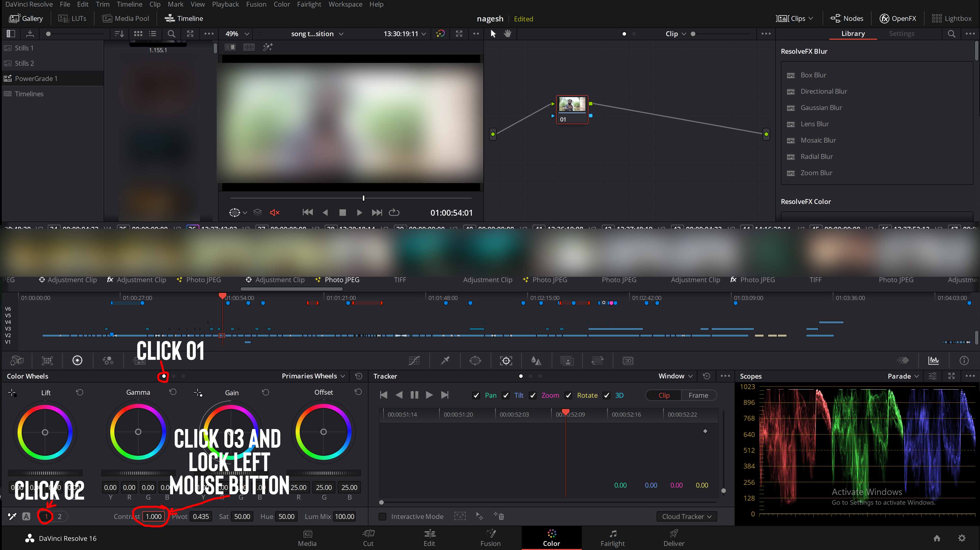This screenshot has width=980, height=550.
Task: Open the Primaries Wheels mode dropdown
Action: pyautogui.click(x=313, y=376)
